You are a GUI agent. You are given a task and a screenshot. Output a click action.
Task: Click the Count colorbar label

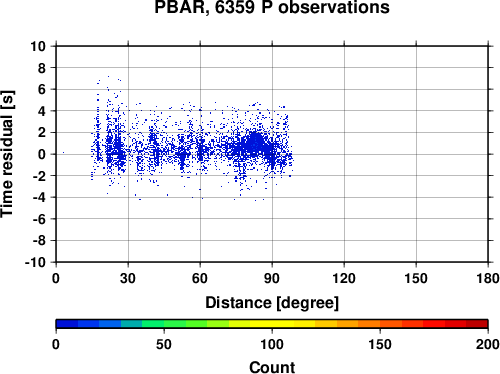(272, 367)
